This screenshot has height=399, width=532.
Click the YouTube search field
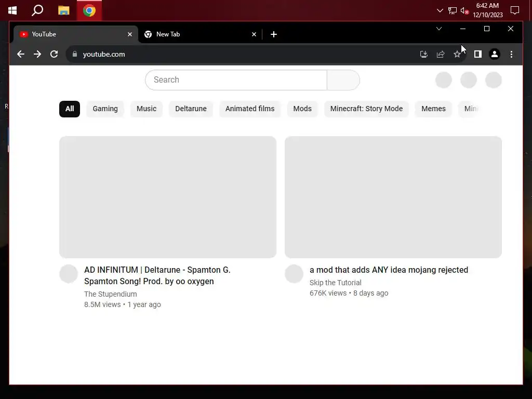click(x=236, y=80)
